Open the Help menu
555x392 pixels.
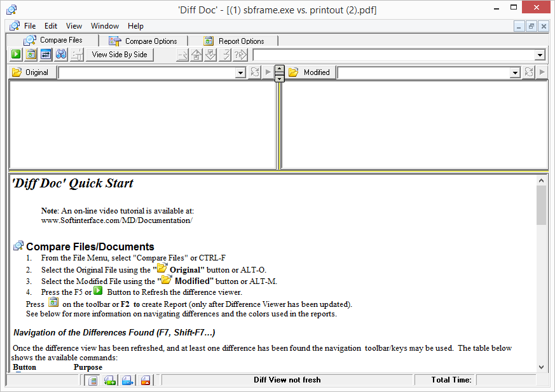[135, 26]
